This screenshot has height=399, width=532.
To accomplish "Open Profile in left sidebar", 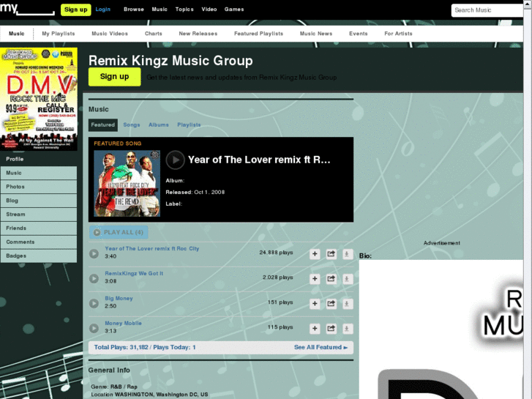I will point(39,159).
